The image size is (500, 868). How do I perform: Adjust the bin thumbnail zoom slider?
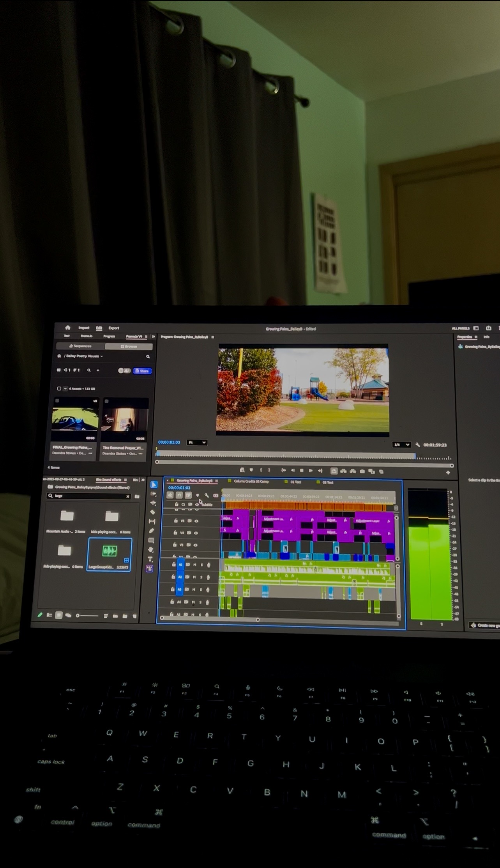point(87,616)
